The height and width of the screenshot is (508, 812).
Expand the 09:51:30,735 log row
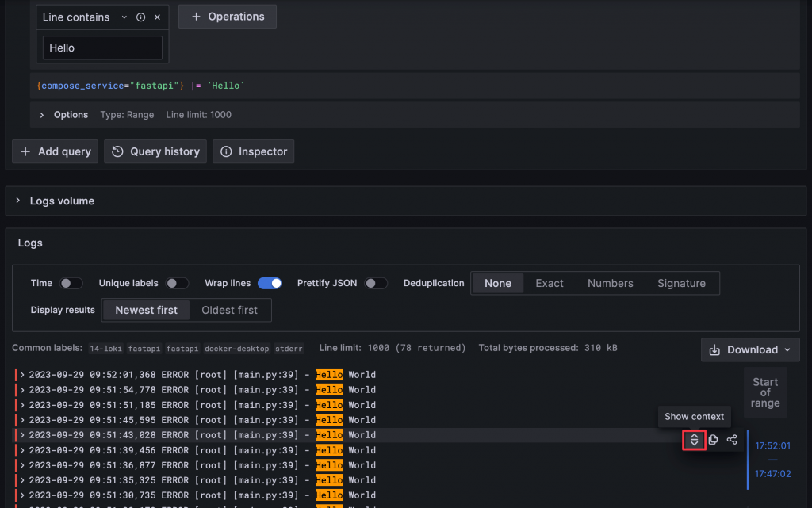[x=22, y=495]
